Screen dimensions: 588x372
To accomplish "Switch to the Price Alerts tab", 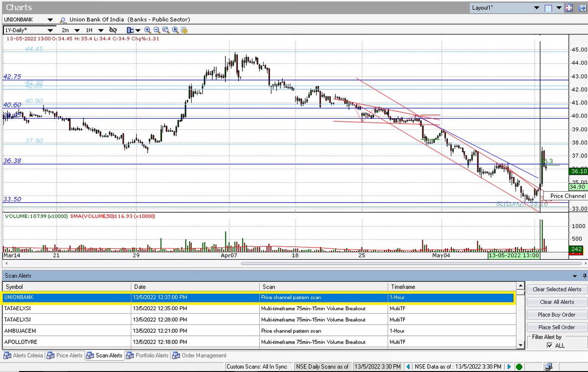I will pyautogui.click(x=65, y=355).
